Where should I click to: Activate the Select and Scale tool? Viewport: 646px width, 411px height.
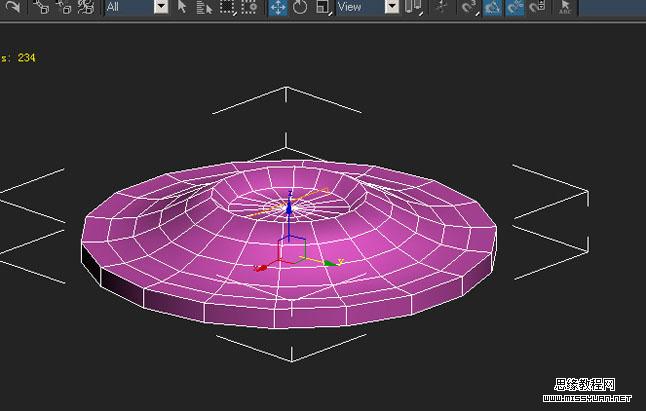pos(323,7)
